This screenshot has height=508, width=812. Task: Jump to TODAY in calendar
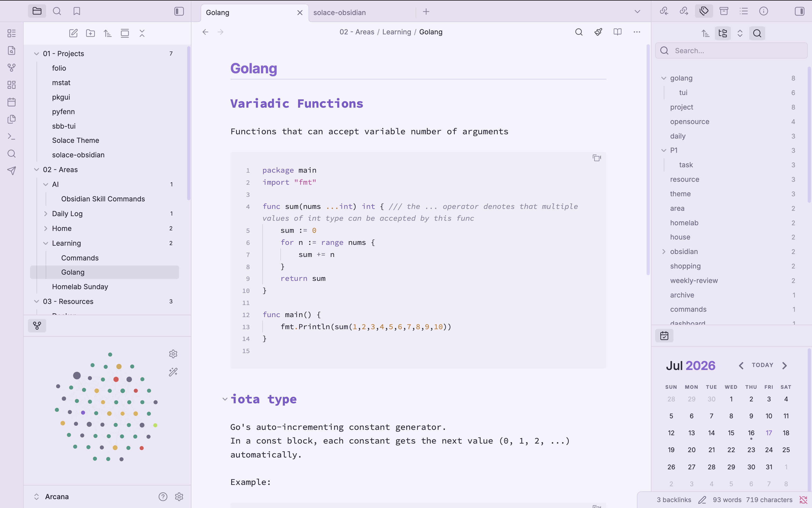click(762, 365)
